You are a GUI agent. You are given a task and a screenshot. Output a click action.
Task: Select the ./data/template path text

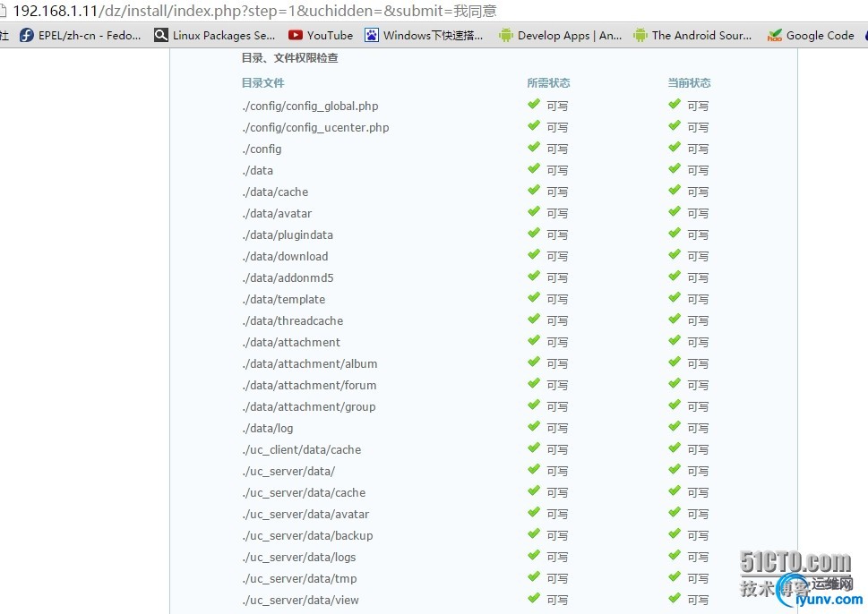283,299
